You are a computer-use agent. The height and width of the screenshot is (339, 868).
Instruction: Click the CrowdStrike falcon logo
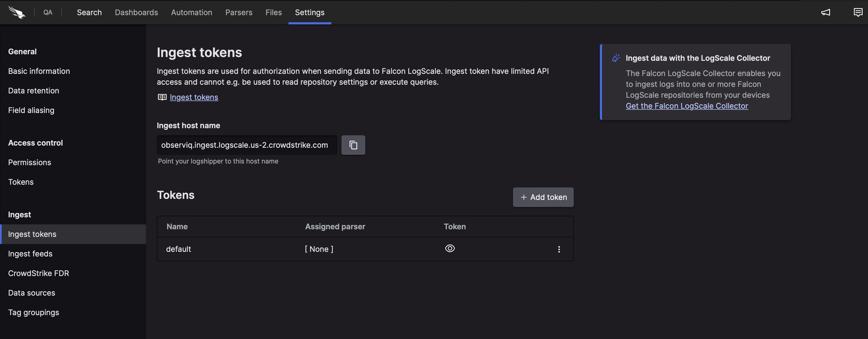17,12
